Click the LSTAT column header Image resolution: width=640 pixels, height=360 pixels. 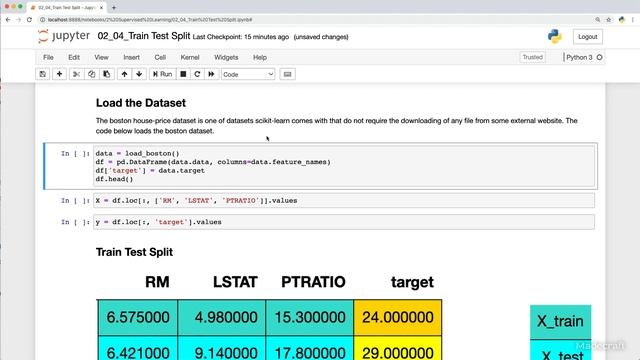coord(235,282)
